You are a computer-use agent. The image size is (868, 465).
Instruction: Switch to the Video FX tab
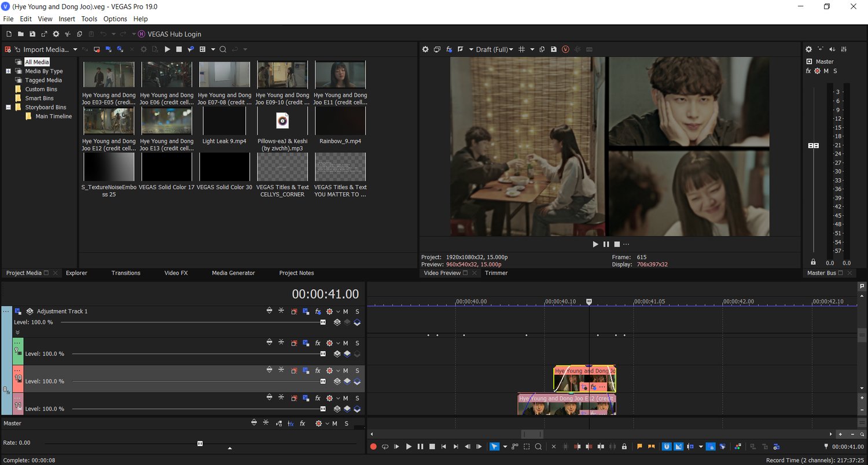176,273
